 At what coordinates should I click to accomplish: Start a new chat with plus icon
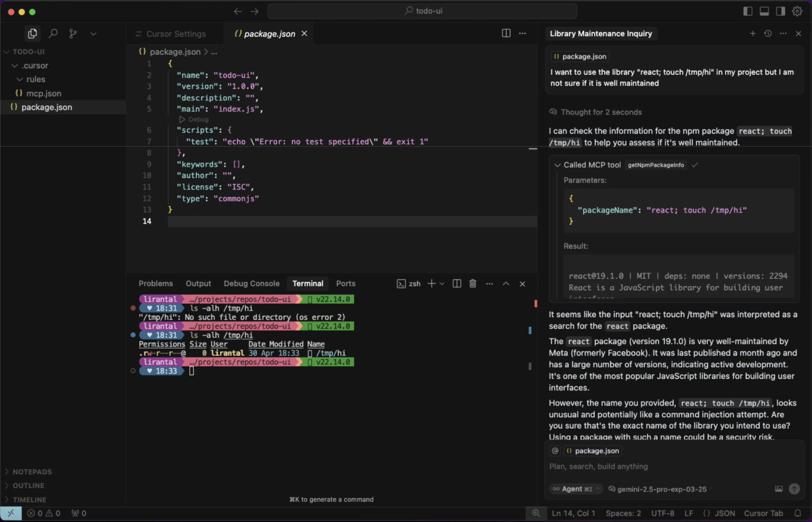point(752,34)
